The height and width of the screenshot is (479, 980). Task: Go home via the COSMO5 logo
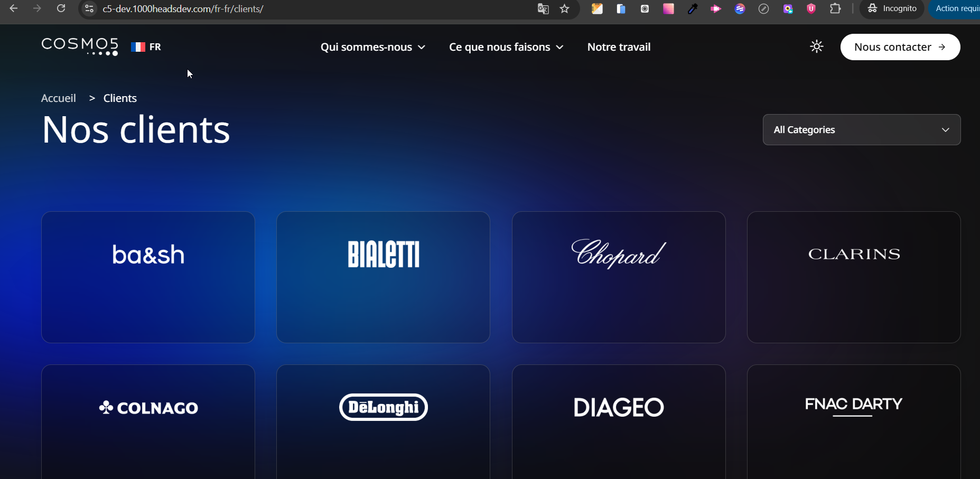80,46
